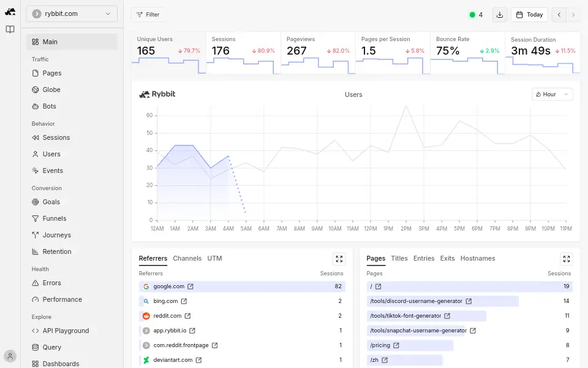Select the Bounce Rate metric card
This screenshot has width=588, height=368.
point(467,53)
